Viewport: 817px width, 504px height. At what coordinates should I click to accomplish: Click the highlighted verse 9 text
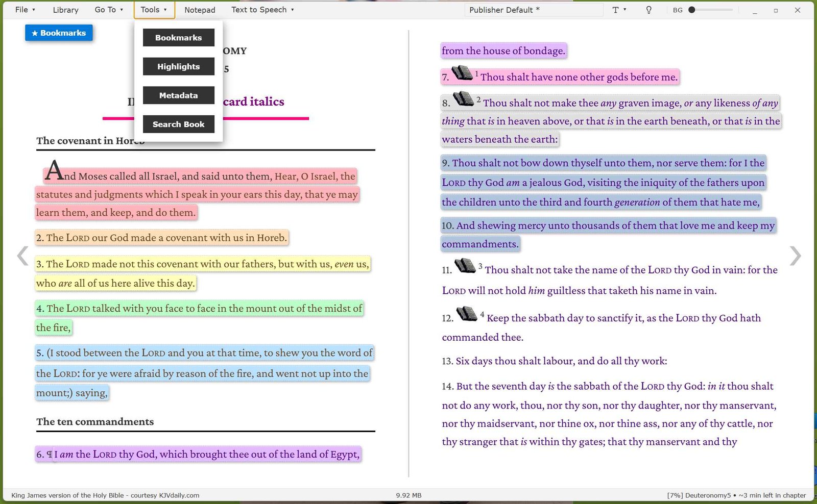(x=604, y=183)
